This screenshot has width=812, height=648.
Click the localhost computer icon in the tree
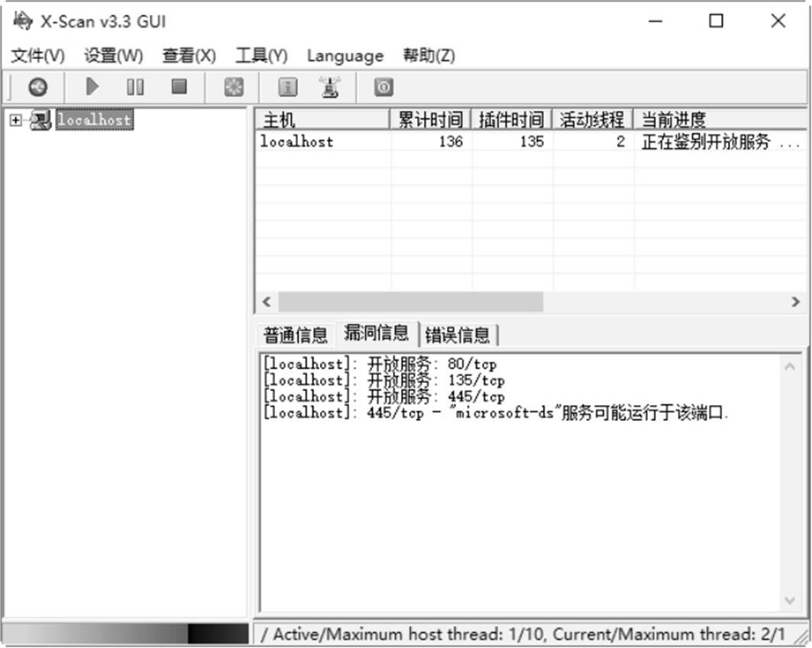coord(40,120)
